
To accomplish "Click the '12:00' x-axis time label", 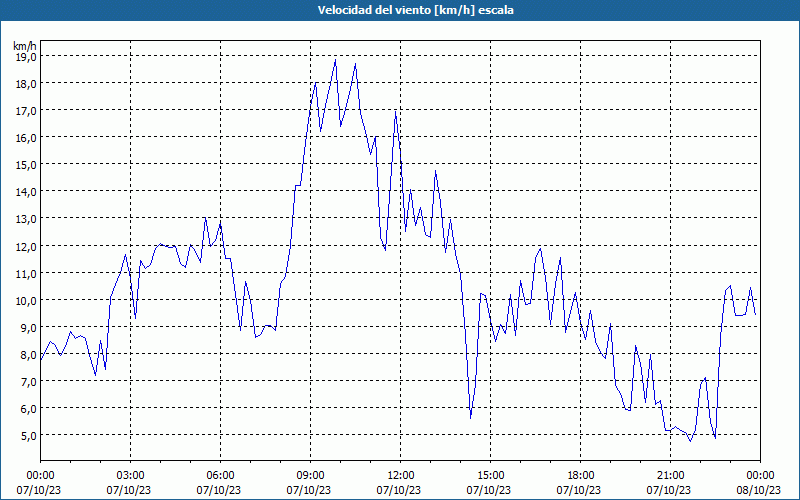I will pos(401,476).
